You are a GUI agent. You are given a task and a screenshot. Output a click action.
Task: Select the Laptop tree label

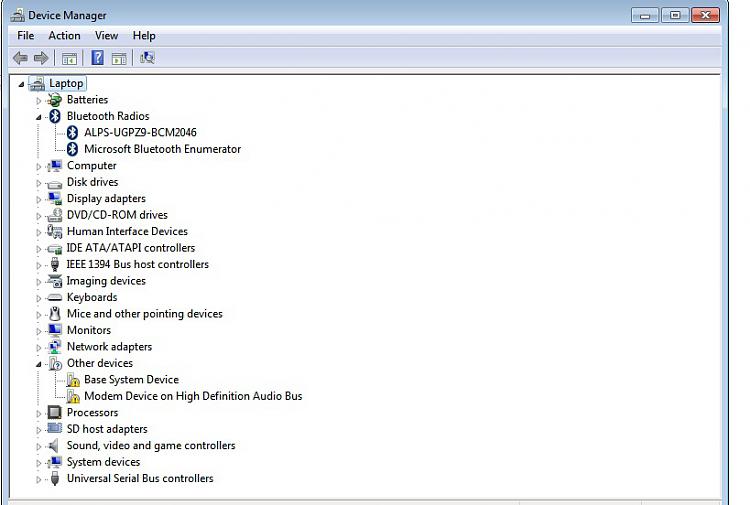[x=66, y=83]
